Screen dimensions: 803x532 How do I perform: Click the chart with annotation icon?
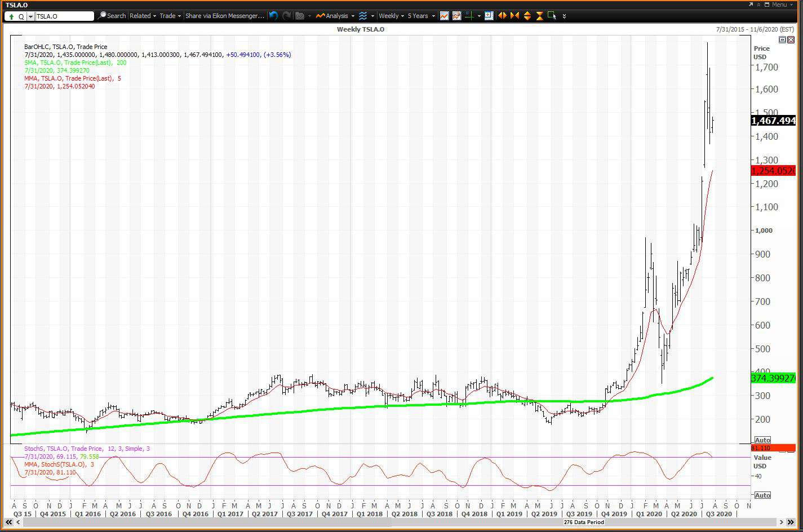pos(456,16)
